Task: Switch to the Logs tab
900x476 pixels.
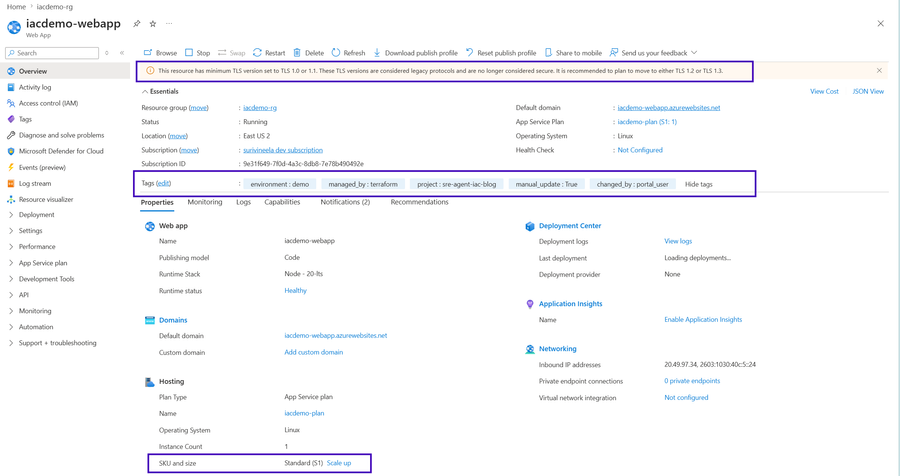Action: pyautogui.click(x=243, y=202)
